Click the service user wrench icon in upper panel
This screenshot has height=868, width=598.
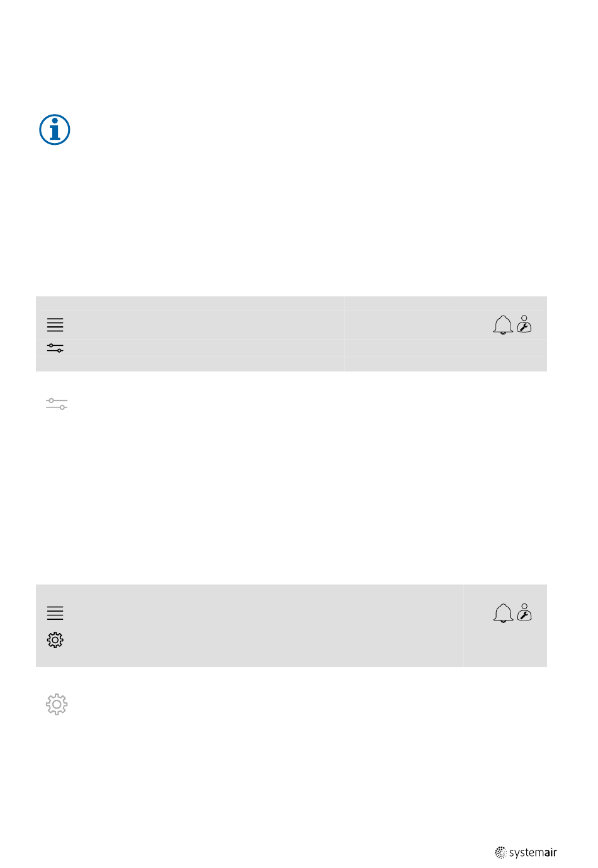[x=524, y=324]
